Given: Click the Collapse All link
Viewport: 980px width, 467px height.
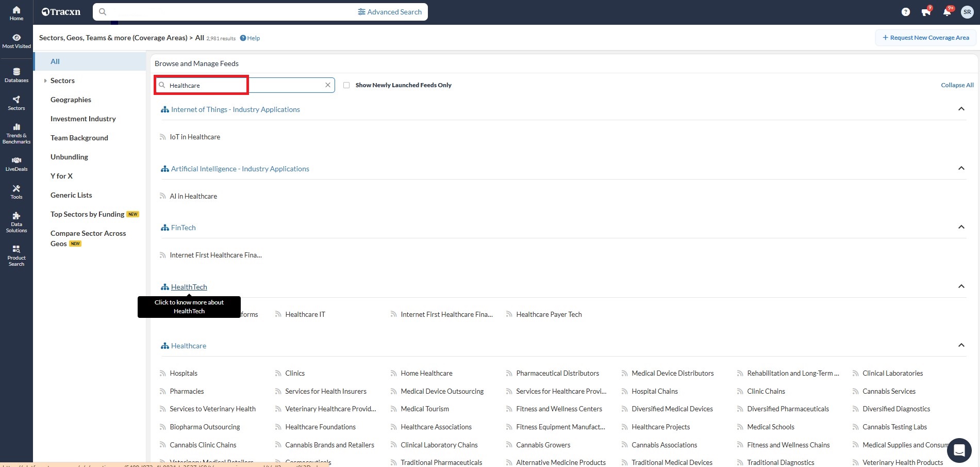Looking at the screenshot, I should pyautogui.click(x=957, y=85).
